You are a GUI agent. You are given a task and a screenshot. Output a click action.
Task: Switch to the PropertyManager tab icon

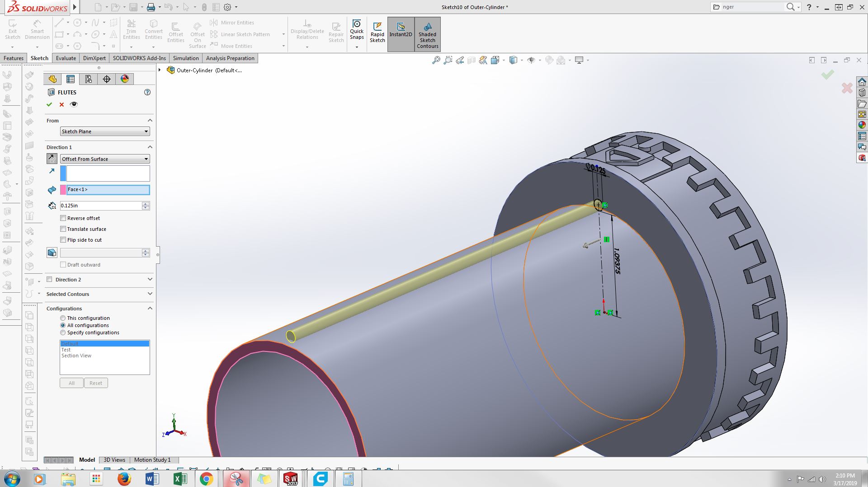pyautogui.click(x=71, y=79)
